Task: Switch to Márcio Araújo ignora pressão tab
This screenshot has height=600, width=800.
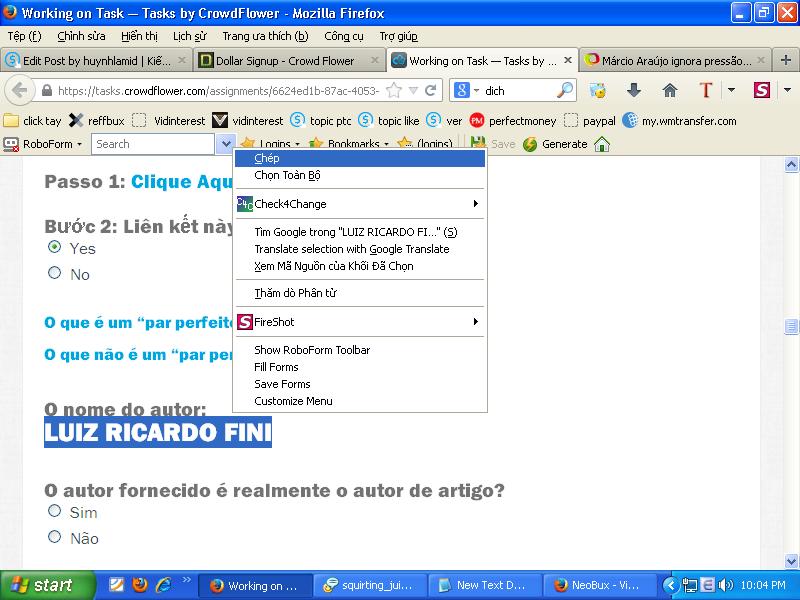Action: (674, 61)
